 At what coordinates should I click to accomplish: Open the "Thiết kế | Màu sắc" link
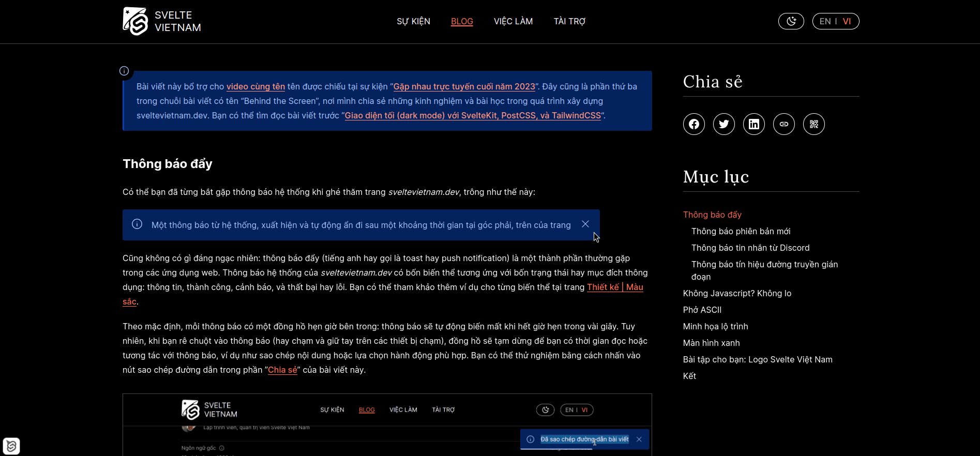pos(615,287)
